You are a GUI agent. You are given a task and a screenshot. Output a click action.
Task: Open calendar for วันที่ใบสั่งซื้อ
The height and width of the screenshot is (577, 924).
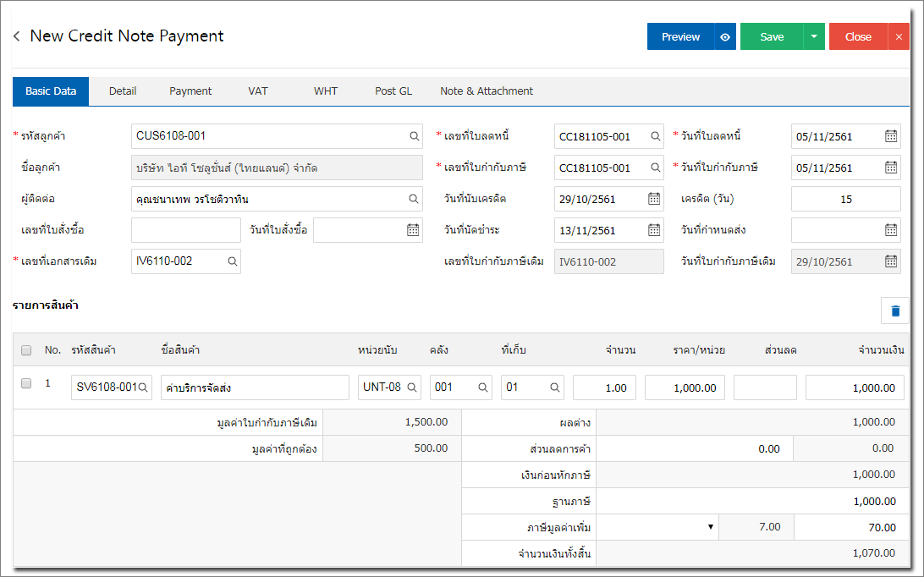pyautogui.click(x=413, y=230)
